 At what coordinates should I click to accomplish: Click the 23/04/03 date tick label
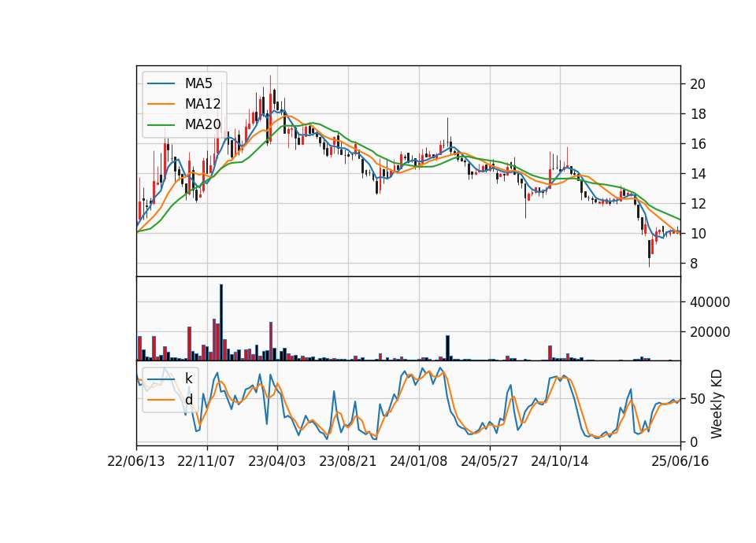coord(276,461)
